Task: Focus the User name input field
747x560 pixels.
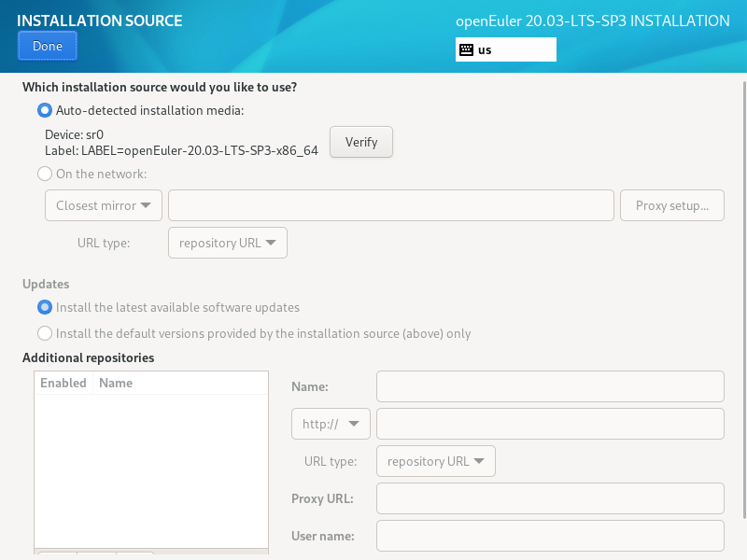Action: click(550, 536)
